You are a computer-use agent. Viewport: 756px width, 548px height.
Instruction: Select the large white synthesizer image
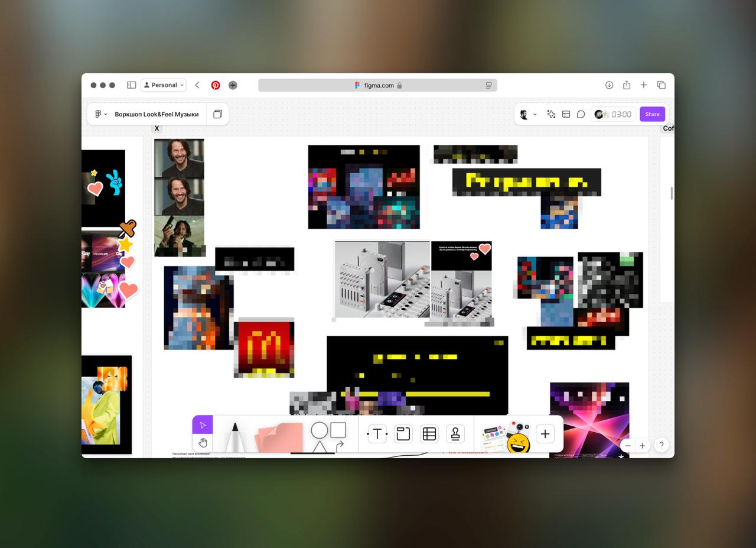tap(382, 279)
